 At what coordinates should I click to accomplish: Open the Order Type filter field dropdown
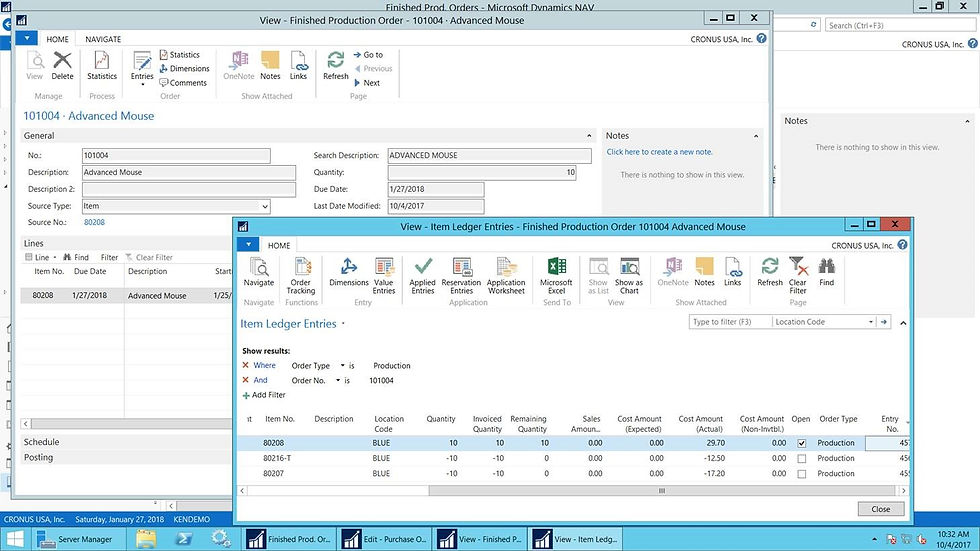[x=342, y=366]
